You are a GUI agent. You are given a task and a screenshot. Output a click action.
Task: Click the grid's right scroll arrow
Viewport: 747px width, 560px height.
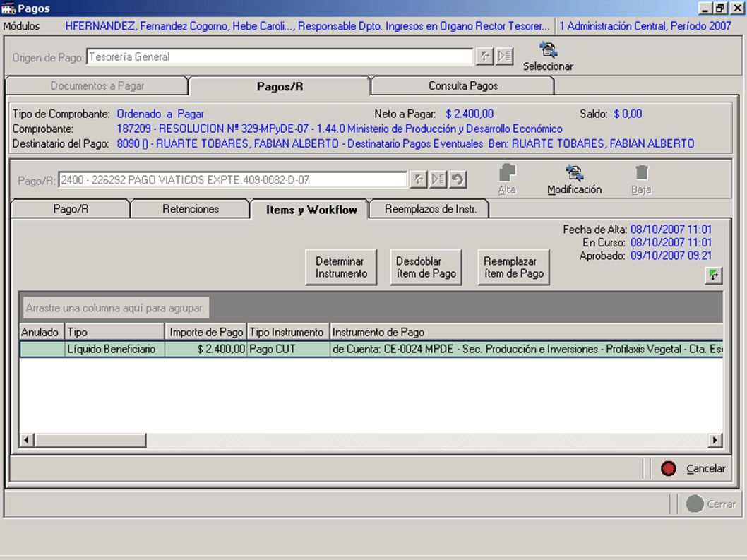click(x=715, y=440)
